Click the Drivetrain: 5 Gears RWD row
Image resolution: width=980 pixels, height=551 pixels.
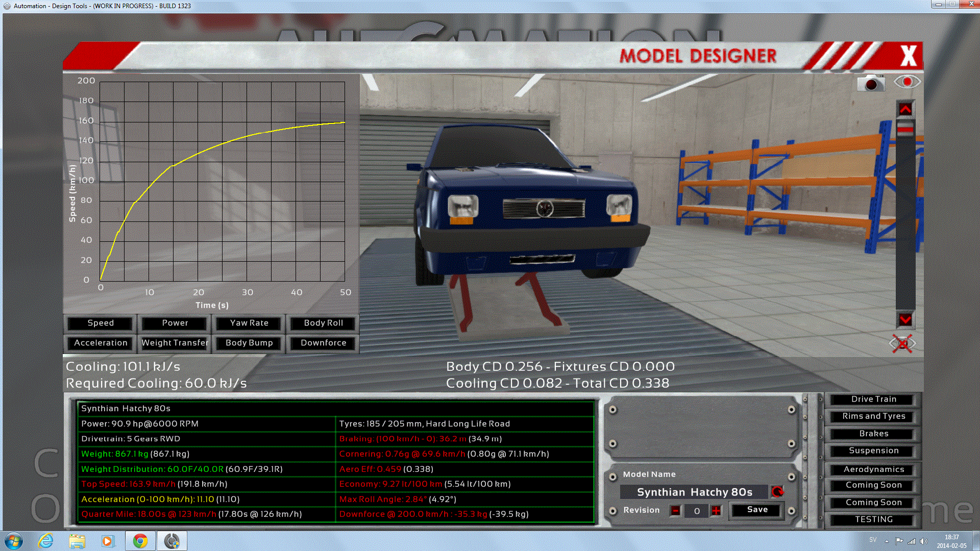click(x=207, y=439)
